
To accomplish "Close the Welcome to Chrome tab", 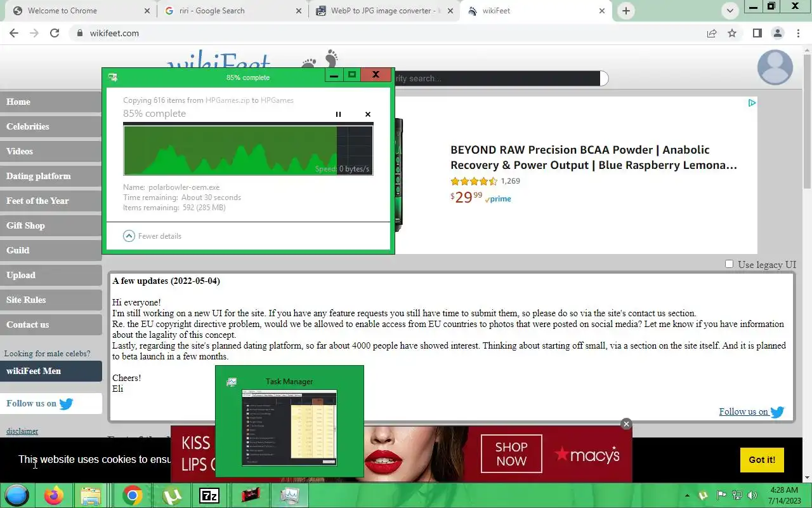I will 146,11.
